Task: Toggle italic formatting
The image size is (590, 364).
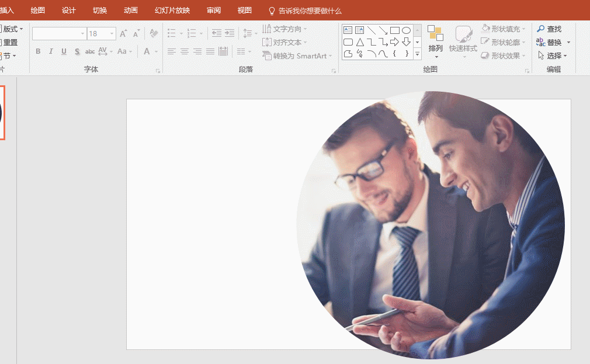Action: 51,51
